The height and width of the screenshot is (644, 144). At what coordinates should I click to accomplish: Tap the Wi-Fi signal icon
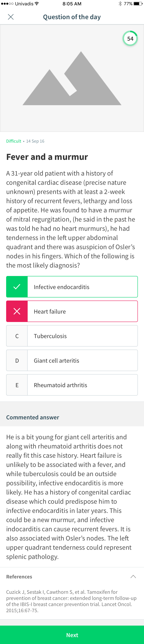click(x=37, y=3)
